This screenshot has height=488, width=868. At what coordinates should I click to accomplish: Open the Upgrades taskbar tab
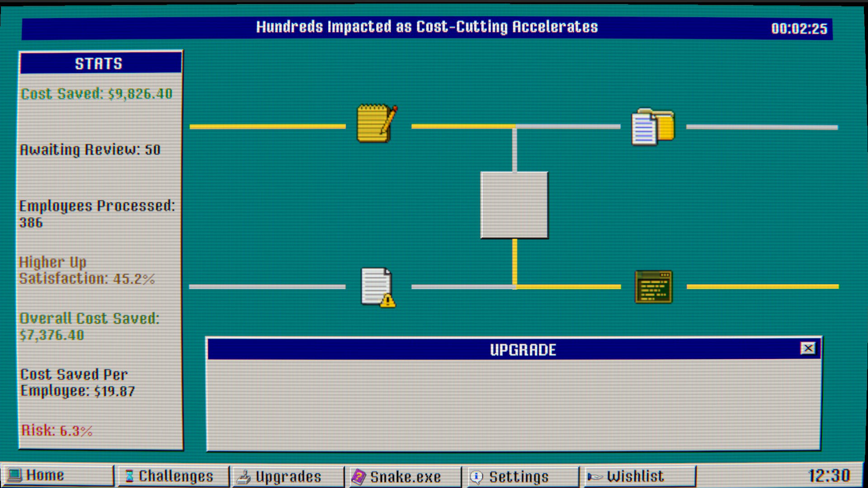click(288, 477)
